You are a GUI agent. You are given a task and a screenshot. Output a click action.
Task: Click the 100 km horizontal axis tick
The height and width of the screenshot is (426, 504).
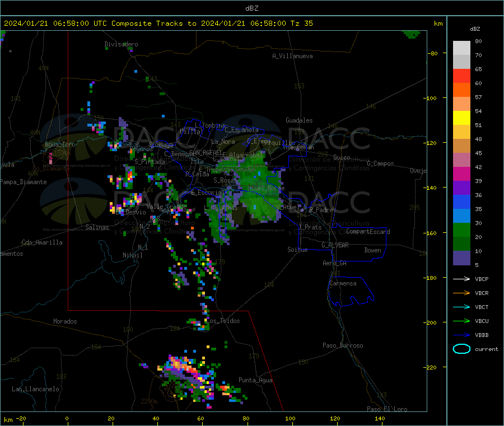(290, 418)
